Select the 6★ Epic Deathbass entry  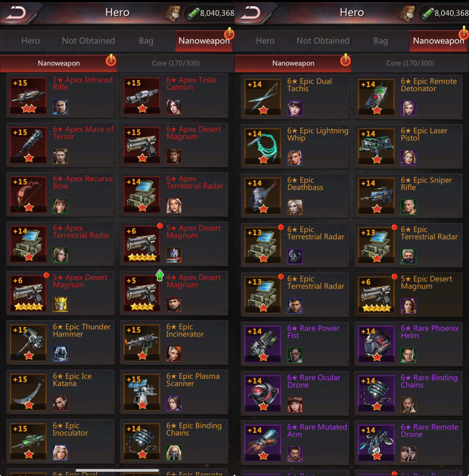[295, 196]
